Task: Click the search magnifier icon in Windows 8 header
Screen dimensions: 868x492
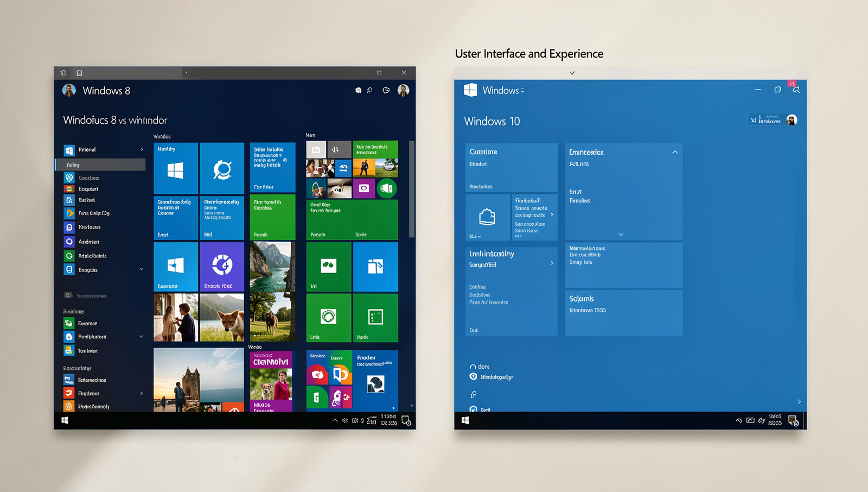Action: click(369, 90)
